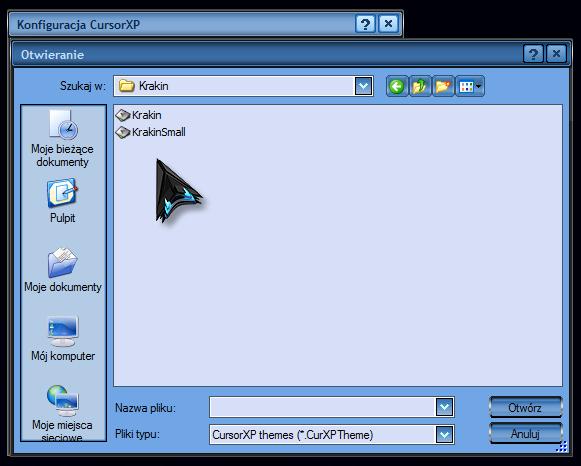Select Mój komputer in places bar
581x466 pixels.
(x=63, y=338)
